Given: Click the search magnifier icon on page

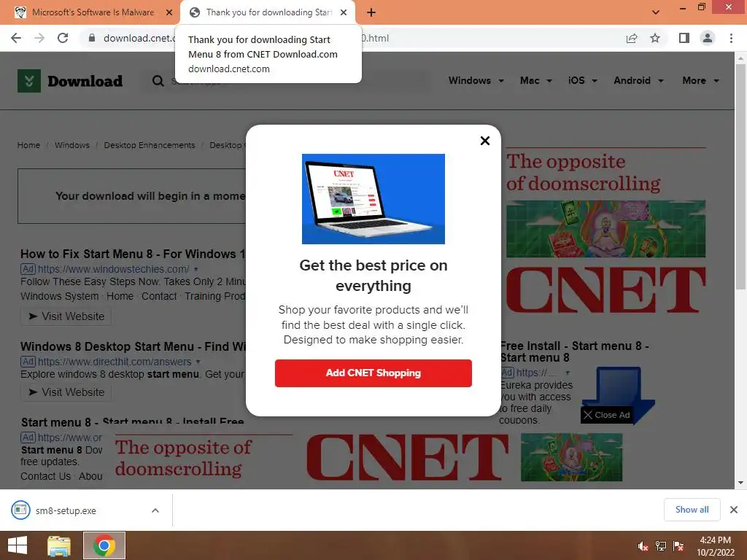Looking at the screenshot, I should [x=158, y=81].
